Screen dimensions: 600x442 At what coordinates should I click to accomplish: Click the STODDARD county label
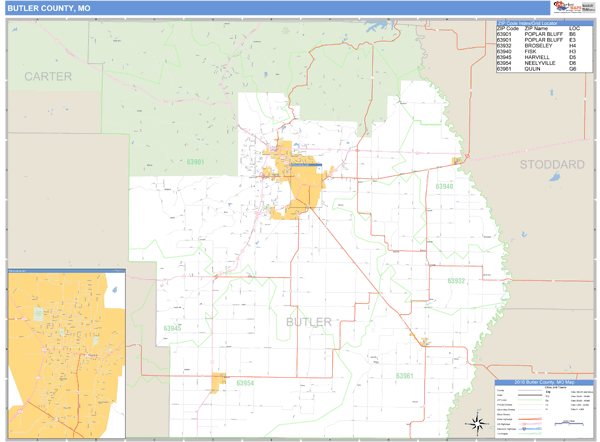[551, 163]
